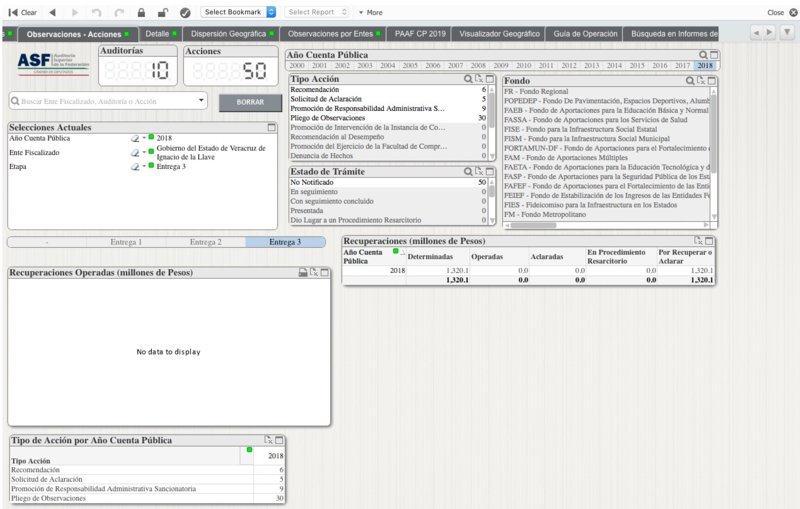Switch to the Dispersión Geográfica tab
Viewport: 800px width, 509px height.
[229, 34]
